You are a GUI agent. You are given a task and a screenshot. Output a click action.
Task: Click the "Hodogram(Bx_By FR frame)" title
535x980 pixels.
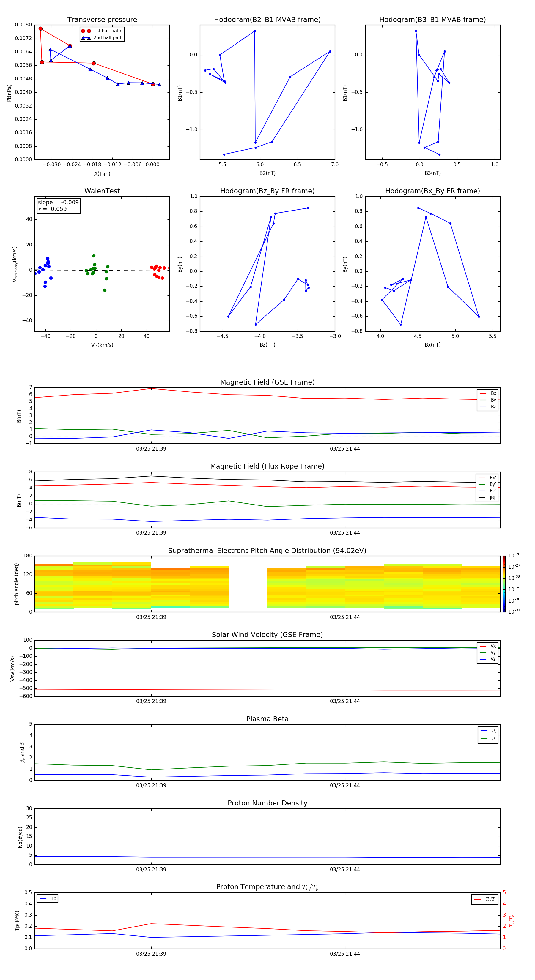[432, 191]
